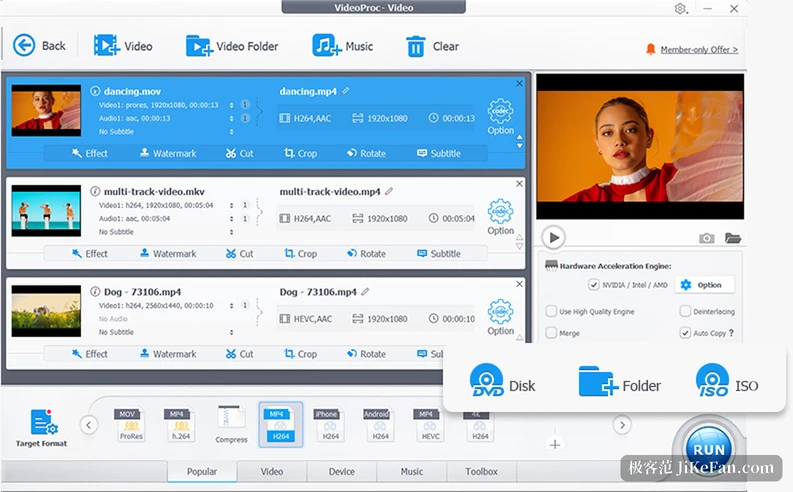Cut the dancing.mov clip
793x492 pixels.
click(x=240, y=153)
